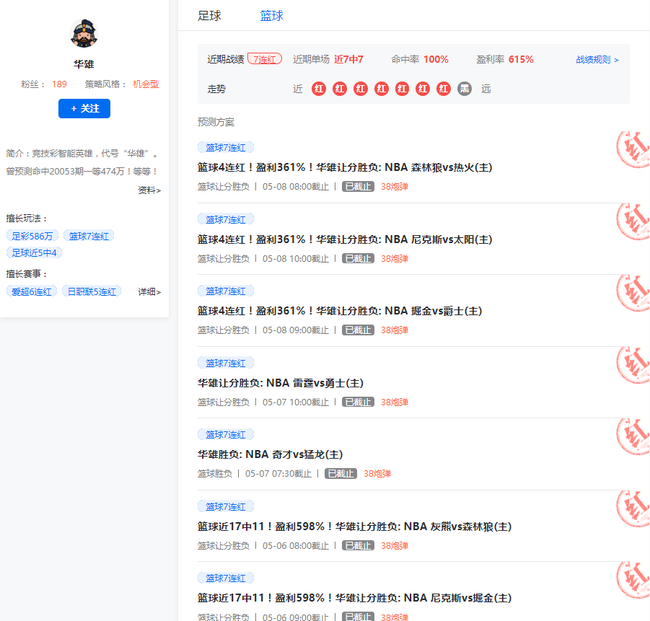
Task: Open the 战绩规则 link
Action: 597,60
